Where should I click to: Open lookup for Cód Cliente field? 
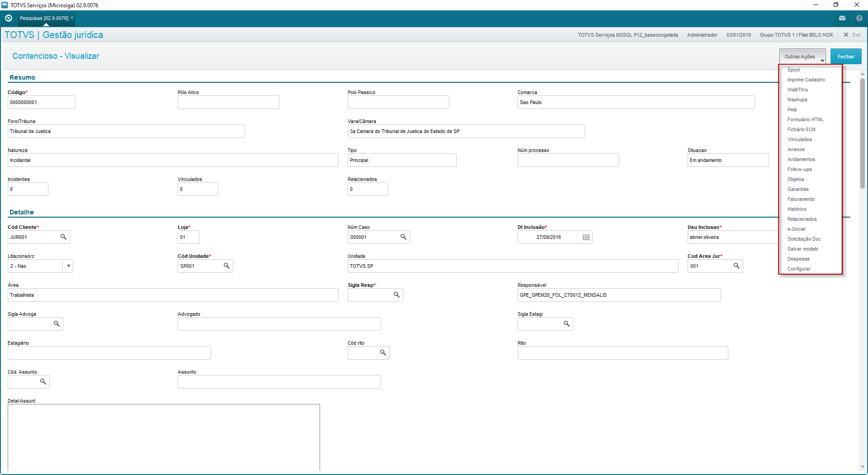coord(63,237)
